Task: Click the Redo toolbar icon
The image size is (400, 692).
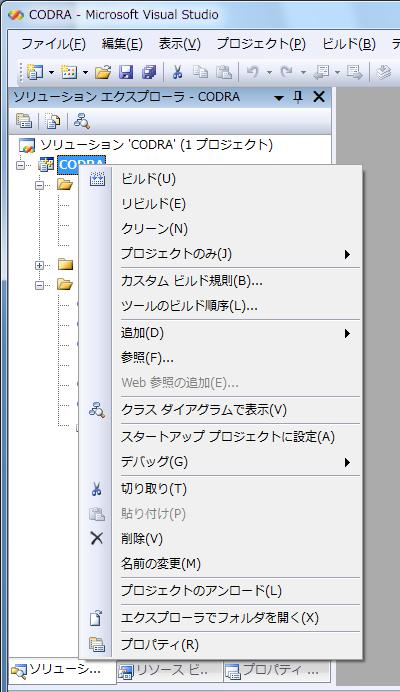Action: point(286,72)
